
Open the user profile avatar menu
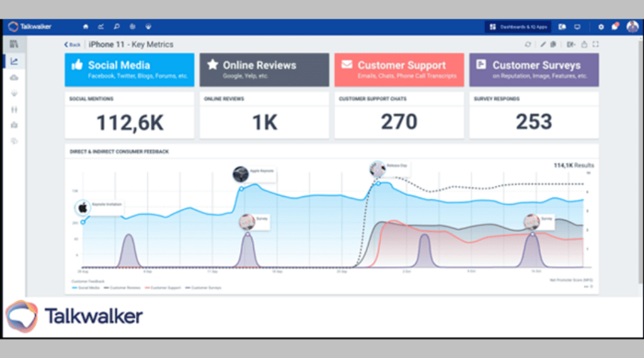(x=632, y=27)
